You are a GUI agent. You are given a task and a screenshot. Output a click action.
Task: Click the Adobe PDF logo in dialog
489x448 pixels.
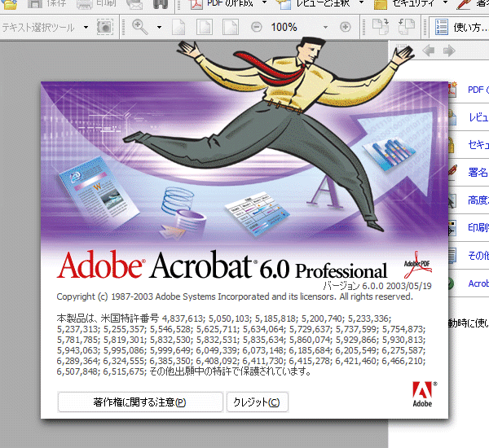[x=418, y=265]
